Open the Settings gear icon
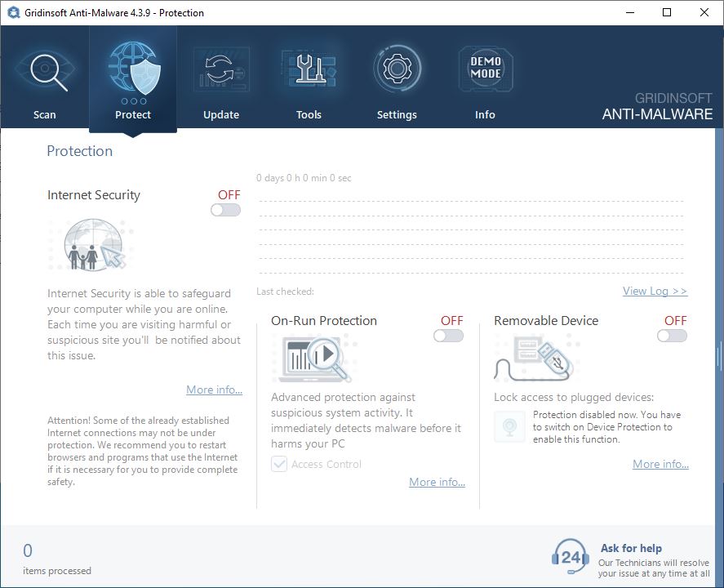724x588 pixels. [397, 69]
